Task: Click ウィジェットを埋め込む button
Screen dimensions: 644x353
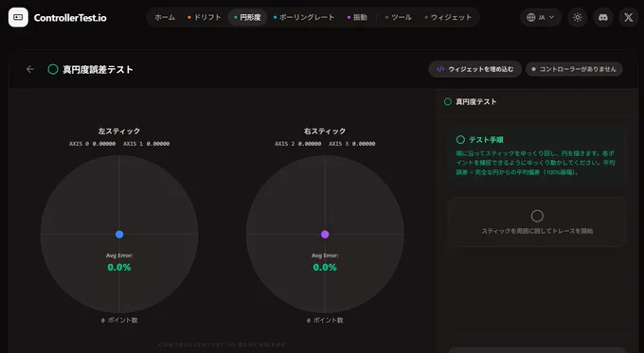Action: click(x=474, y=69)
